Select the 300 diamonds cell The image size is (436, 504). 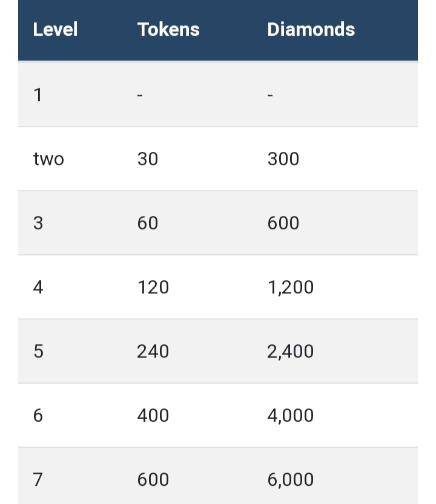pos(283,159)
